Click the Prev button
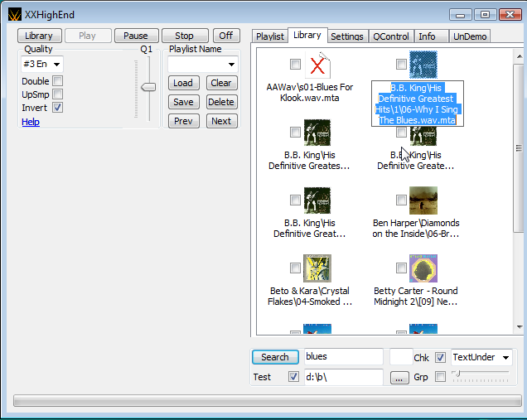 (x=183, y=121)
